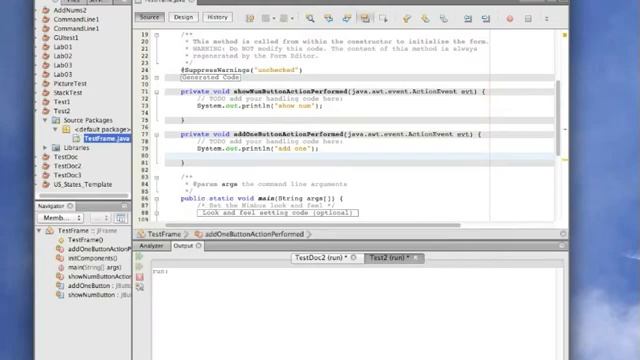
Task: Click TestFrame in the editor breadcrumb
Action: tap(164, 234)
